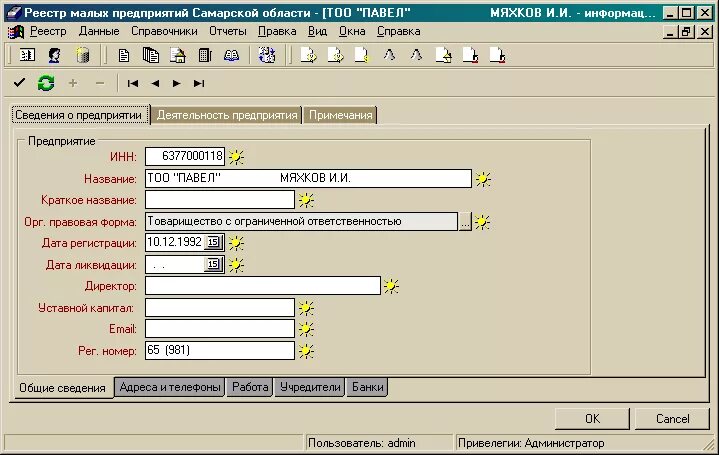Open the Правка menu
This screenshot has width=719, height=455.
click(277, 32)
